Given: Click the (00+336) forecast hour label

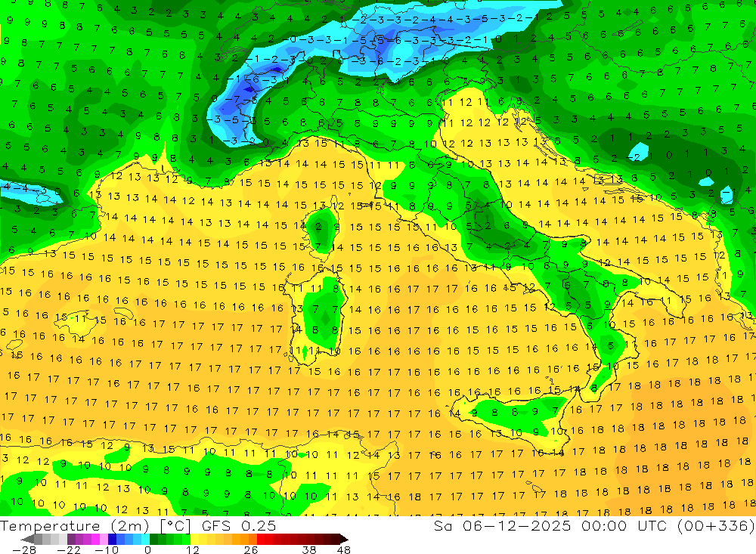Looking at the screenshot, I should pos(716,526).
